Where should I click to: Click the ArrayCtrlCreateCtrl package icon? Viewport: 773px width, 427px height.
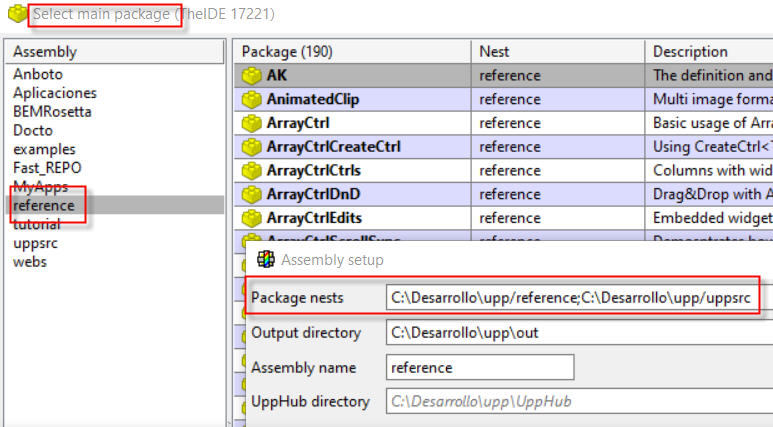(x=251, y=147)
